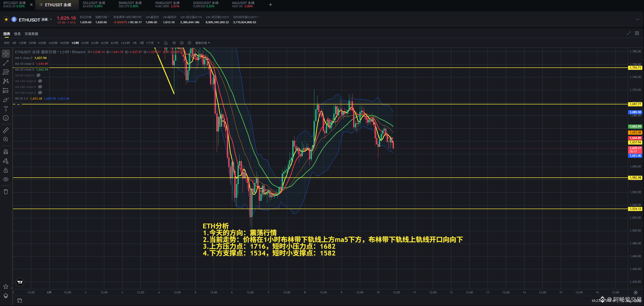Click the 1,754.71 horizontal line price label
Screen dimensions: 644x306
[x=635, y=68]
